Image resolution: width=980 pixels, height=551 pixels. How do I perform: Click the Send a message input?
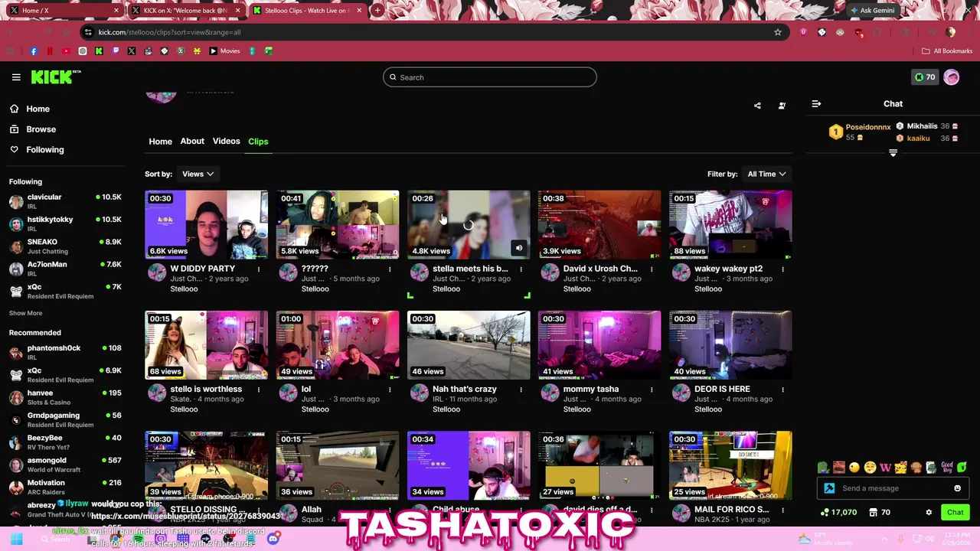click(x=893, y=488)
